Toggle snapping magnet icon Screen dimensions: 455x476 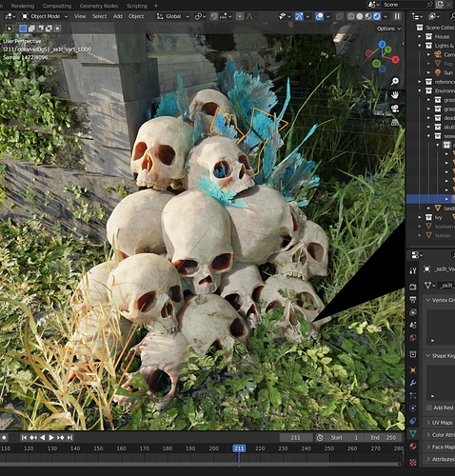click(214, 16)
